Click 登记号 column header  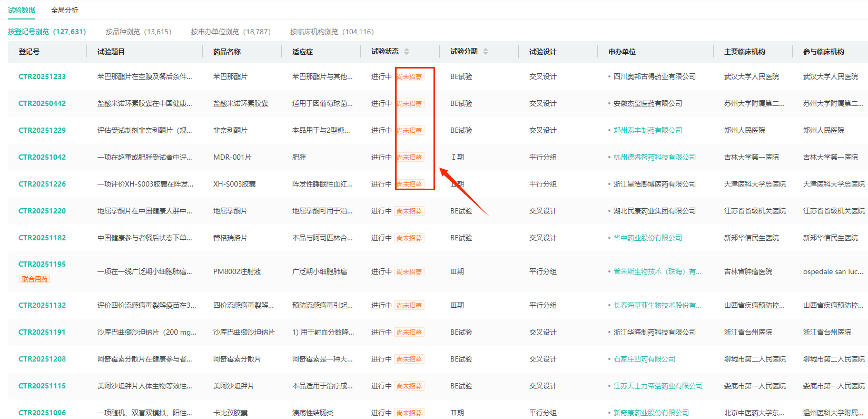click(29, 52)
